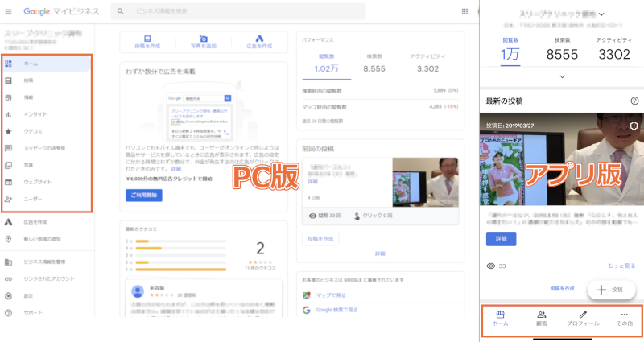Click 11 件のクチコミ rating summary
Image resolution: width=644 pixels, height=342 pixels.
260,268
